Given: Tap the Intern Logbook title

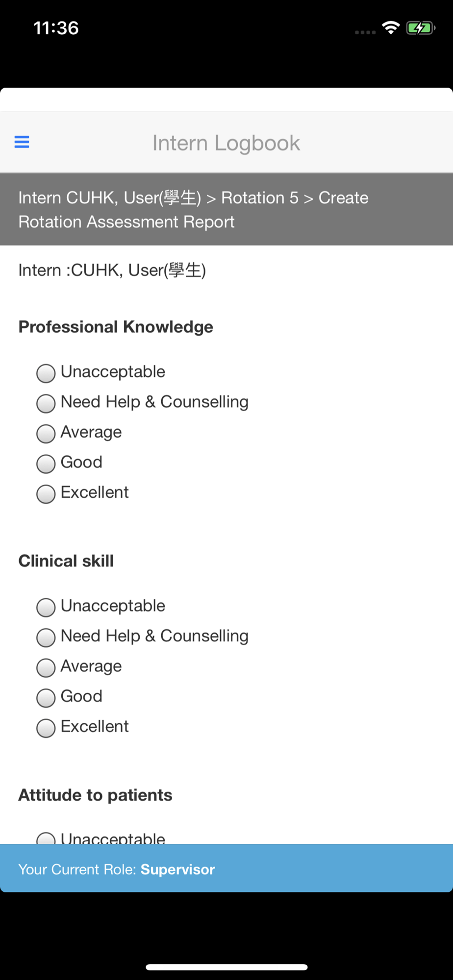Looking at the screenshot, I should tap(226, 143).
